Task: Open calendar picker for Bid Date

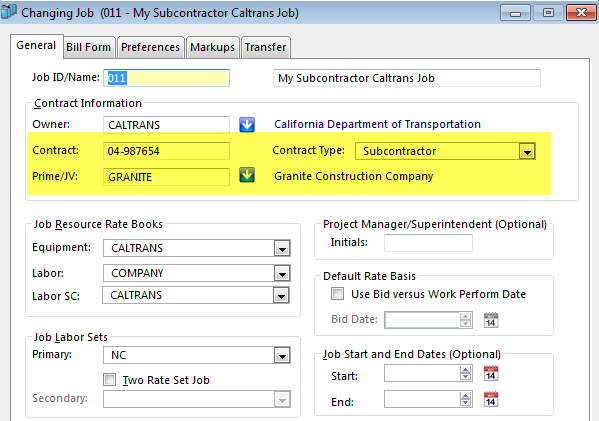Action: [491, 320]
